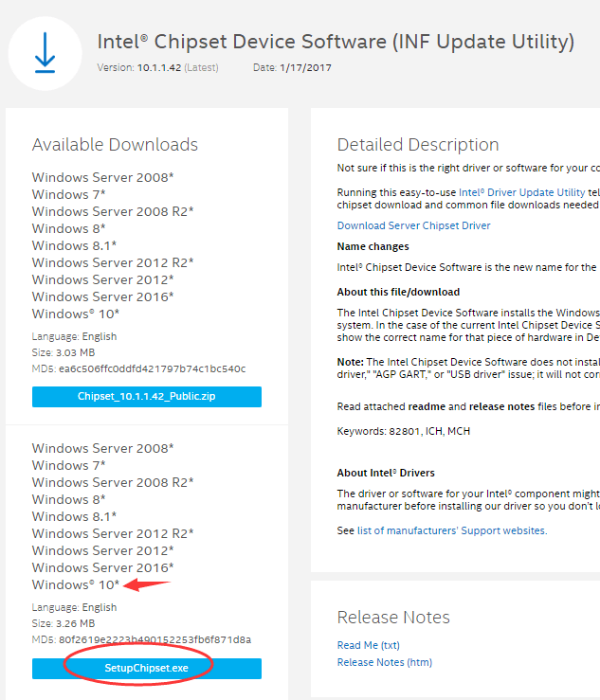This screenshot has width=600, height=700.
Task: Click the About this file/download subheading
Action: [398, 292]
